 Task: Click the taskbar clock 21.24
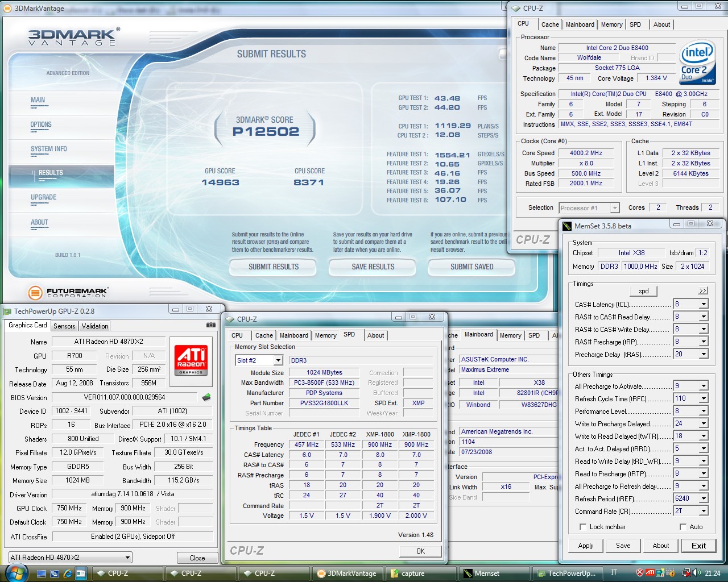coord(712,573)
